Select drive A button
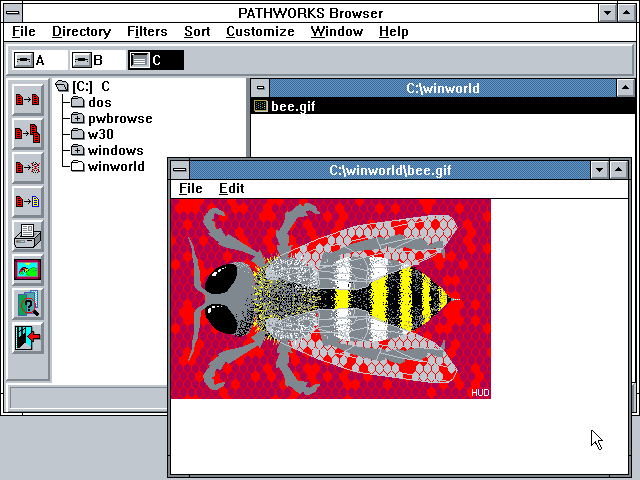This screenshot has width=640, height=480. (40, 60)
